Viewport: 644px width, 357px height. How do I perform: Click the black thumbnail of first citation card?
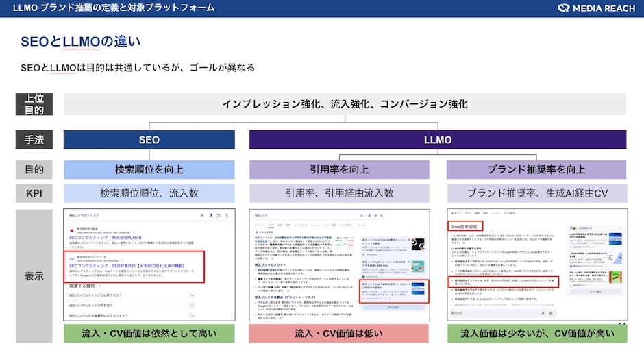(x=418, y=245)
